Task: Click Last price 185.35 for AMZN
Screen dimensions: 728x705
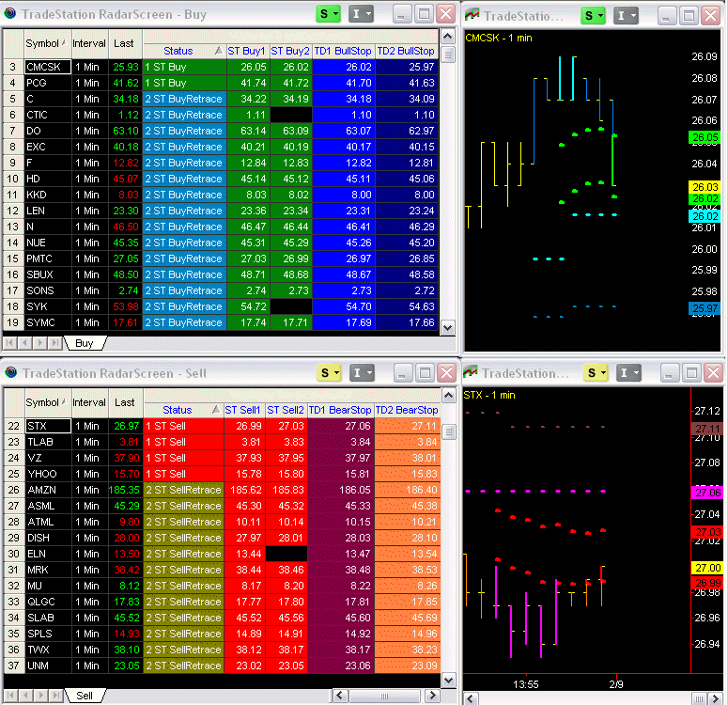Action: [124, 490]
